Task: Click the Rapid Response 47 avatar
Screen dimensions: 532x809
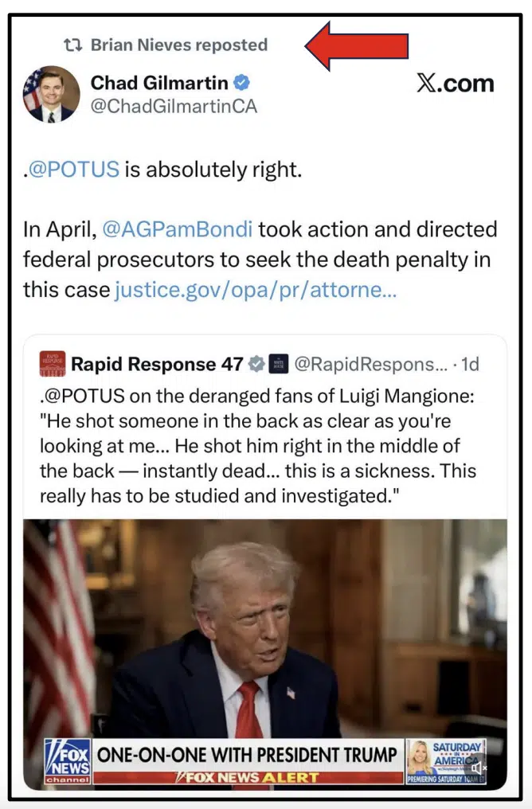Action: (52, 363)
